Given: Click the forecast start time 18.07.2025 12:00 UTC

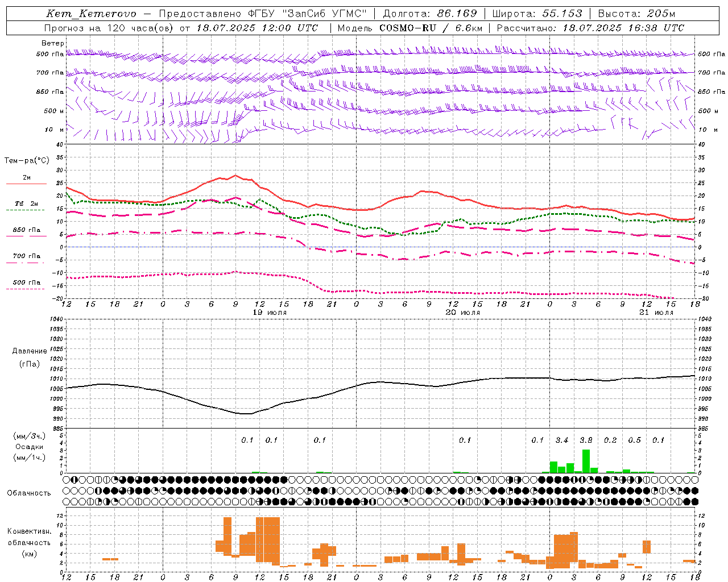Looking at the screenshot, I should [x=257, y=28].
